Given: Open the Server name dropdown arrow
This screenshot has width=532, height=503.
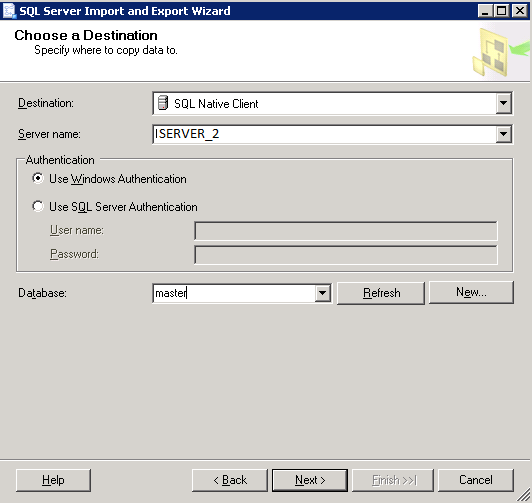Looking at the screenshot, I should 504,134.
